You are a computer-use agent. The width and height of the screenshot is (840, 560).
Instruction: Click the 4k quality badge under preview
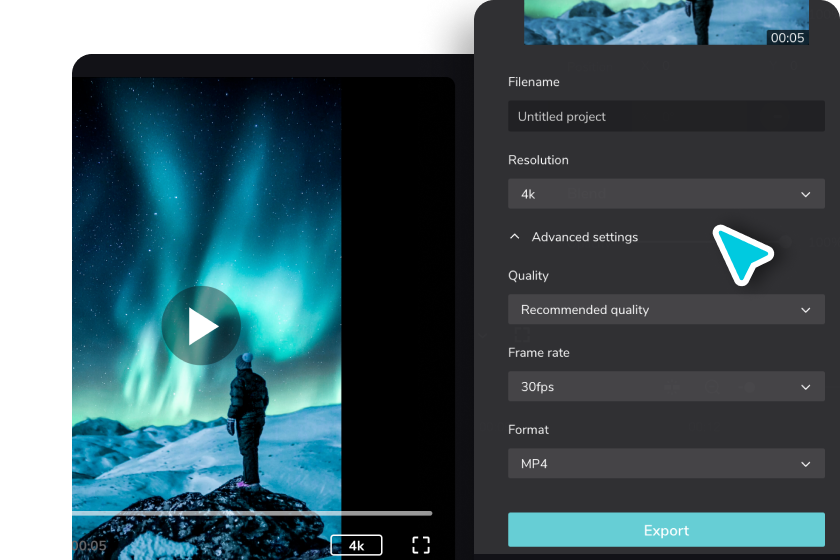pyautogui.click(x=356, y=546)
